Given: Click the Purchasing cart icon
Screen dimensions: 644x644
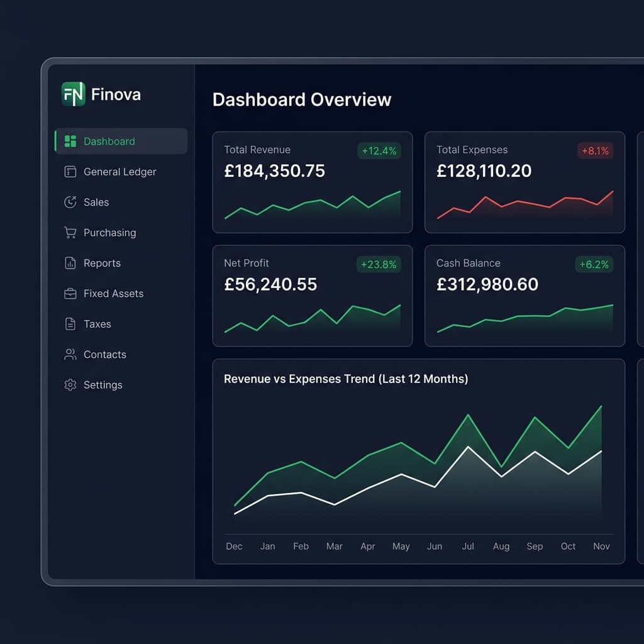Looking at the screenshot, I should [x=70, y=233].
